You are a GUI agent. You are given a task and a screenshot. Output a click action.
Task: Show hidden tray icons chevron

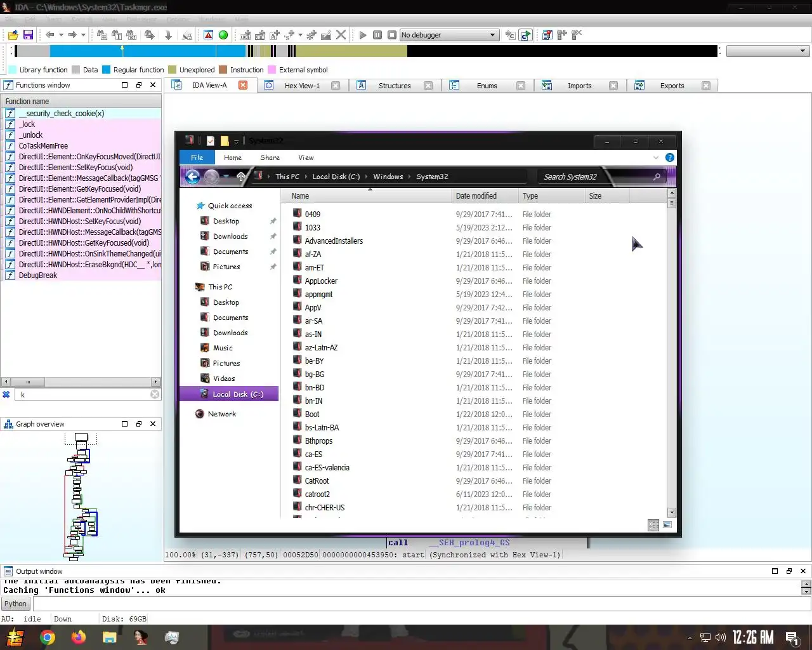click(690, 637)
